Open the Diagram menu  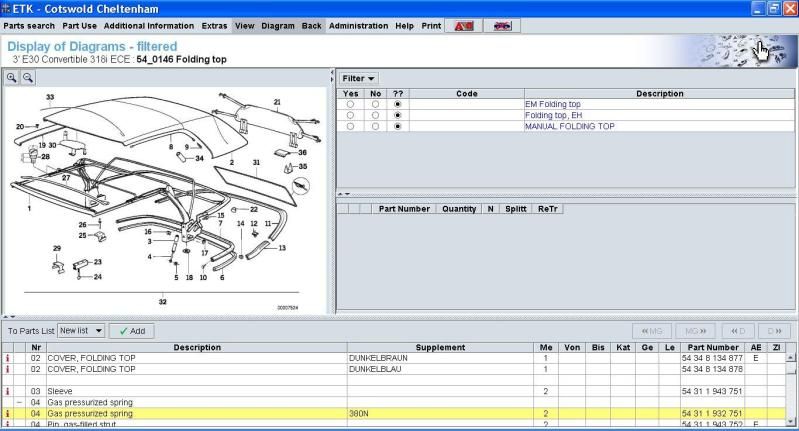[x=278, y=25]
